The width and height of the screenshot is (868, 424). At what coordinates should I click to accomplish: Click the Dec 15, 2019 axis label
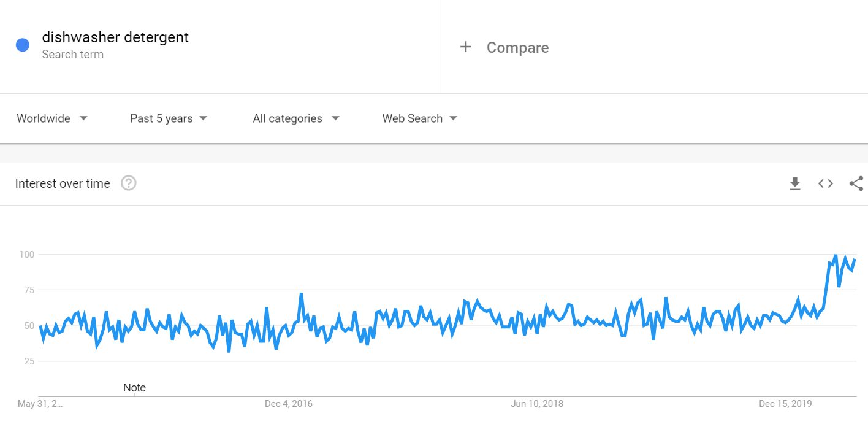pos(785,404)
